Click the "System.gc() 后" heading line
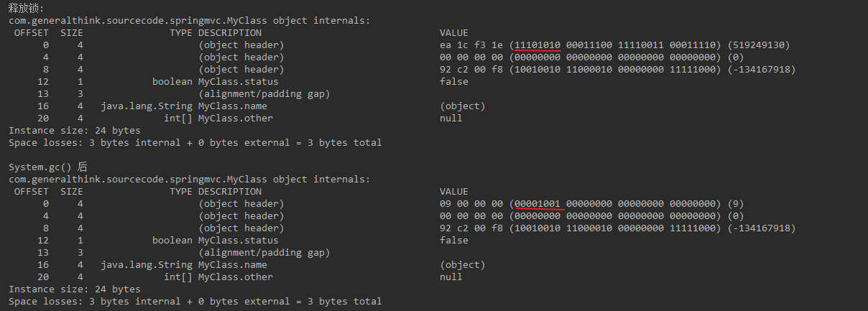This screenshot has width=868, height=311. tap(46, 167)
